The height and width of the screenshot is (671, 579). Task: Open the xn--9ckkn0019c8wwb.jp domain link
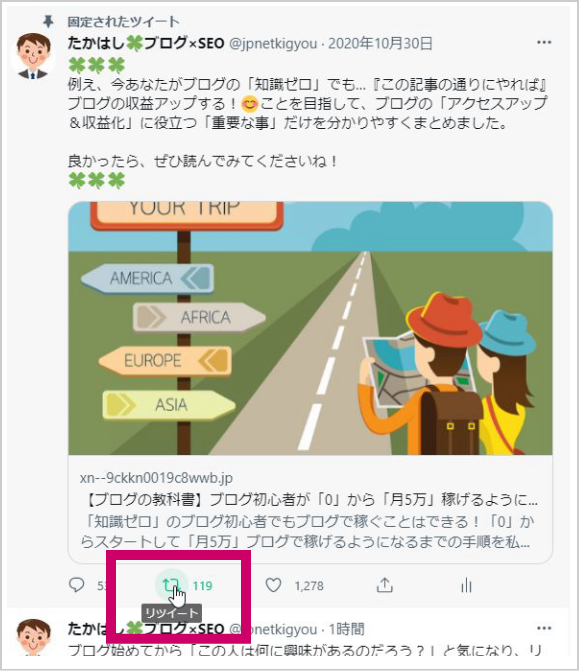click(156, 478)
